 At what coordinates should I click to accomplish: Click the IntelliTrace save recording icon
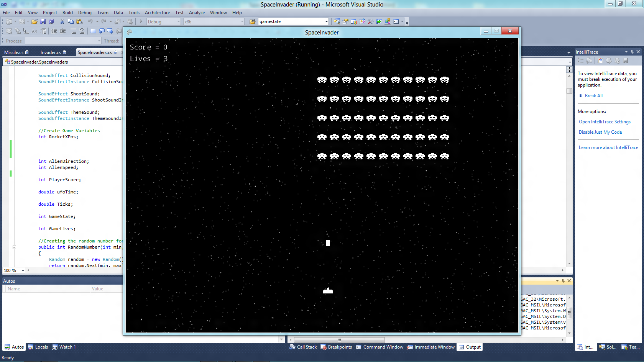[626, 61]
